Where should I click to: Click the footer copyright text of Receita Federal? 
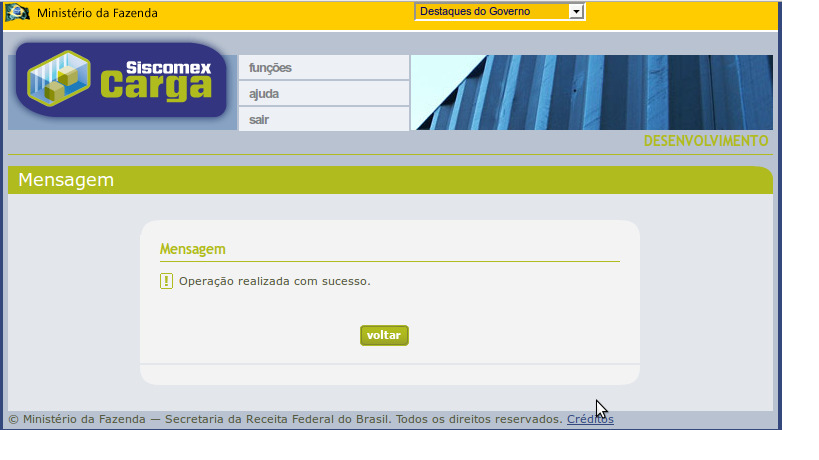tap(286, 419)
